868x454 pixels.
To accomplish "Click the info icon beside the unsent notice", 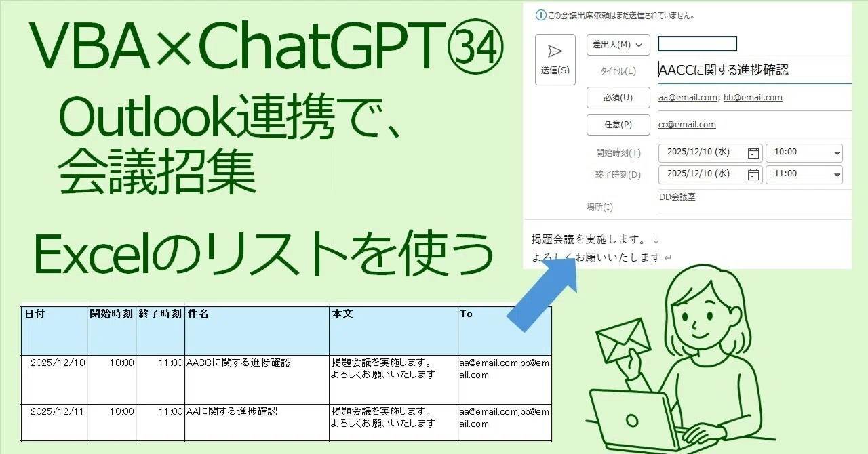I will pos(540,14).
